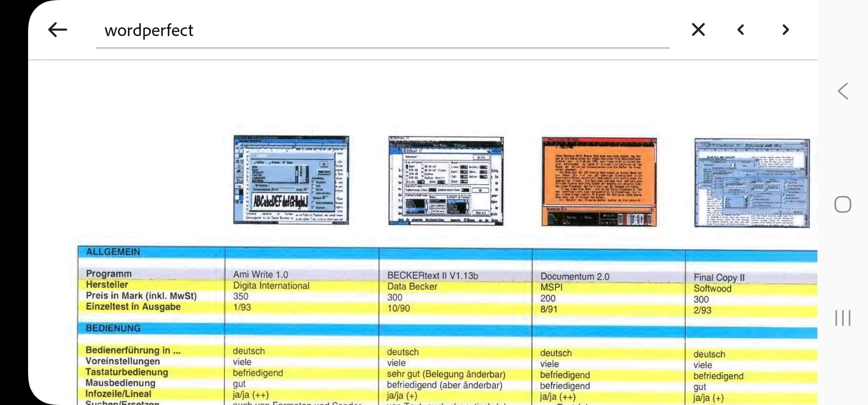This screenshot has height=405, width=868.
Task: Tap 'sehr gut (Belegung änderbar)' cell
Action: coord(446,374)
